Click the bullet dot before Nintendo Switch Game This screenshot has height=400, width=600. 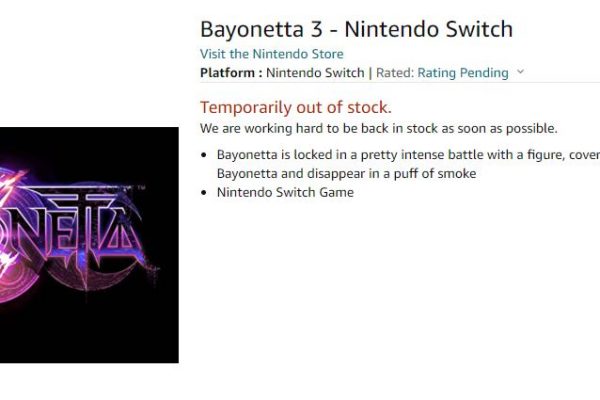[x=204, y=193]
